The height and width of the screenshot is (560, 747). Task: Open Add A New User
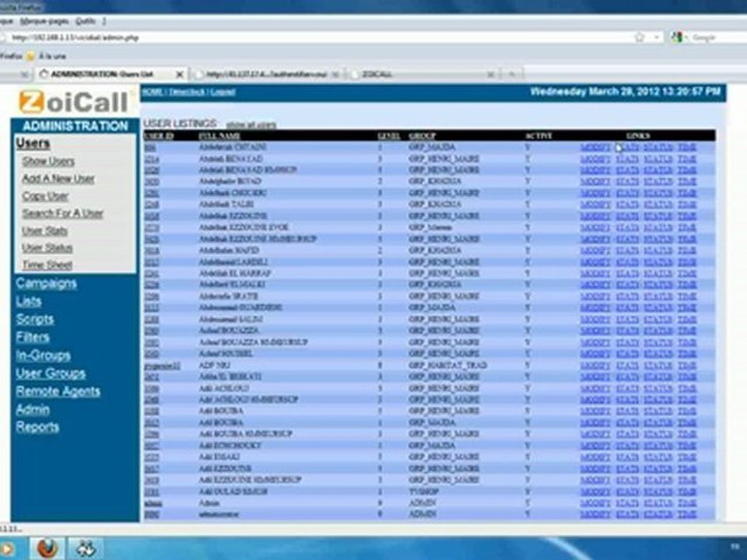click(x=58, y=179)
